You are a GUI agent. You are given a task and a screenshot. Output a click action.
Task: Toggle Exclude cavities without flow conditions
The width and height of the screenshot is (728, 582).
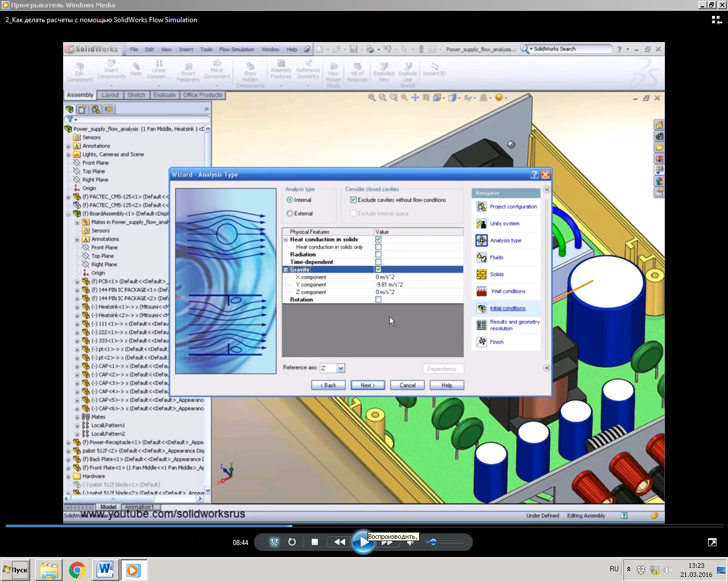(x=353, y=200)
